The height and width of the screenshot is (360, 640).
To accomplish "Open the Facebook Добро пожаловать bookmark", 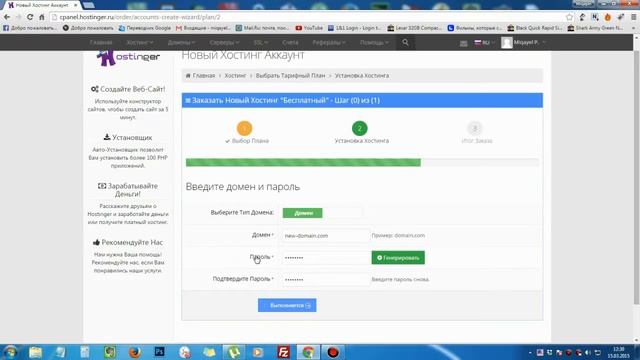I will (30, 28).
